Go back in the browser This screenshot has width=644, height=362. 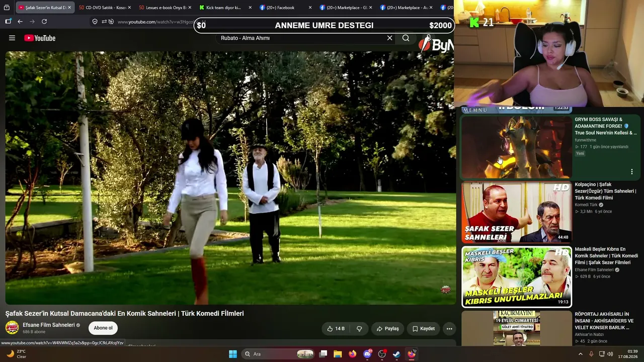pos(20,22)
